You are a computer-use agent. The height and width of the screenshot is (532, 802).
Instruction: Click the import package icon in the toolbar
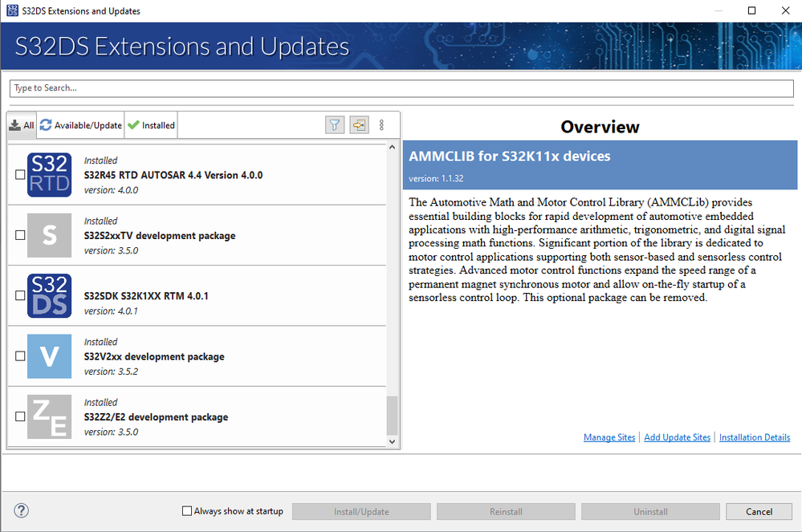pyautogui.click(x=359, y=124)
